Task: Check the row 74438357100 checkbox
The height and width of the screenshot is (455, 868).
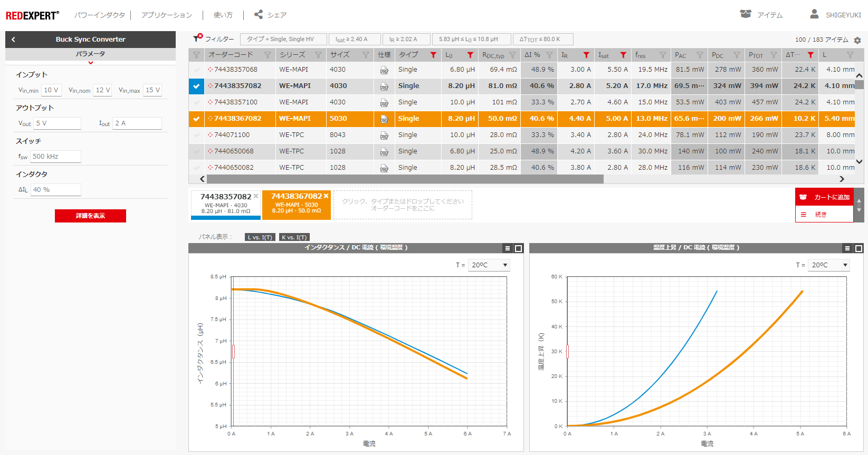Action: (196, 102)
